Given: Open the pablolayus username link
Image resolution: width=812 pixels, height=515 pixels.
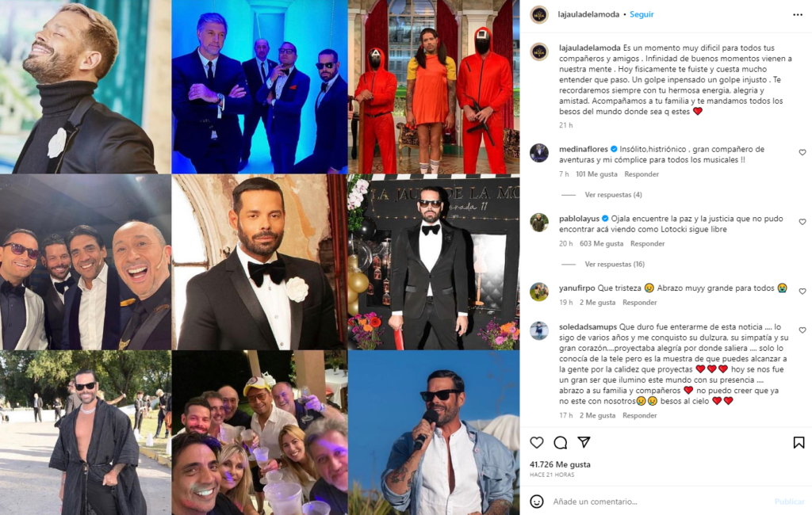Looking at the screenshot, I should (579, 219).
